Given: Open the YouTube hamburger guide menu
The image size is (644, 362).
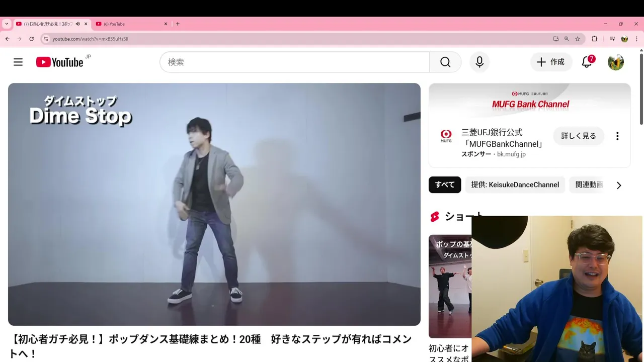Looking at the screenshot, I should 18,62.
